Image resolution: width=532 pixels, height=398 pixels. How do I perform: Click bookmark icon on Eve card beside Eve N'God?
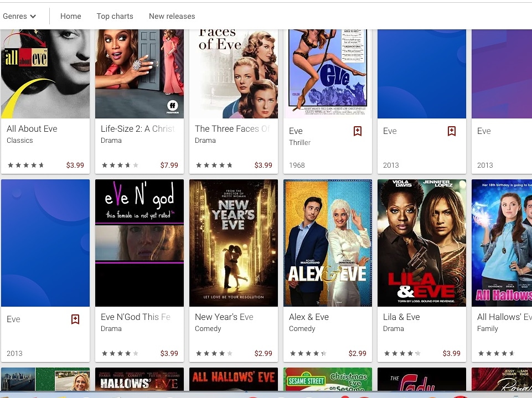click(x=75, y=319)
